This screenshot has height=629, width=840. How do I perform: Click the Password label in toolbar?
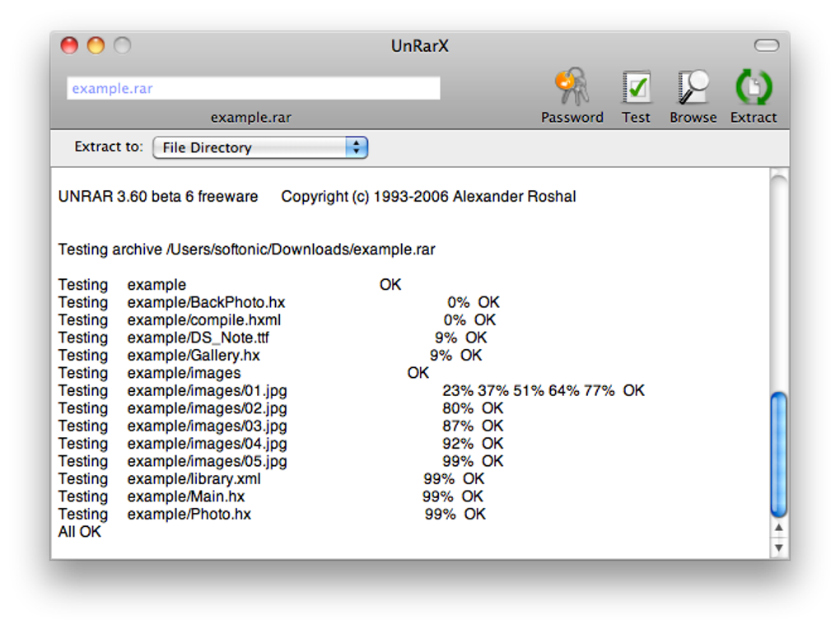[572, 118]
